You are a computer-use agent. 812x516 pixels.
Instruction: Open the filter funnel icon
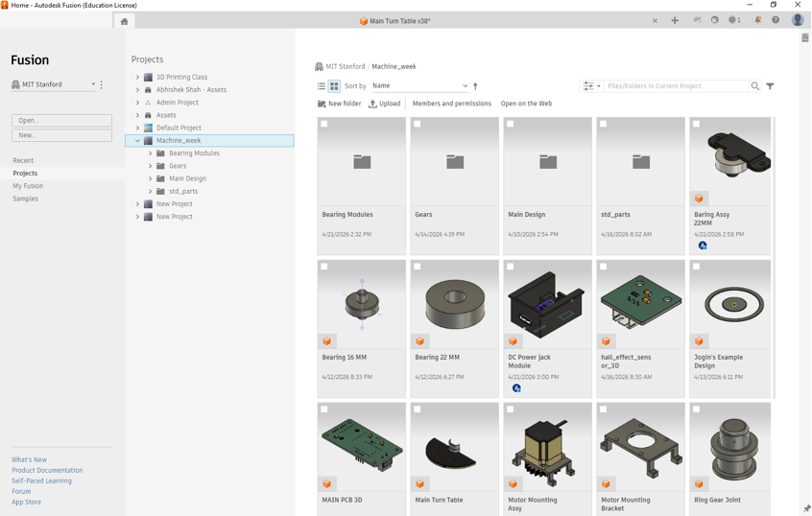pyautogui.click(x=770, y=86)
